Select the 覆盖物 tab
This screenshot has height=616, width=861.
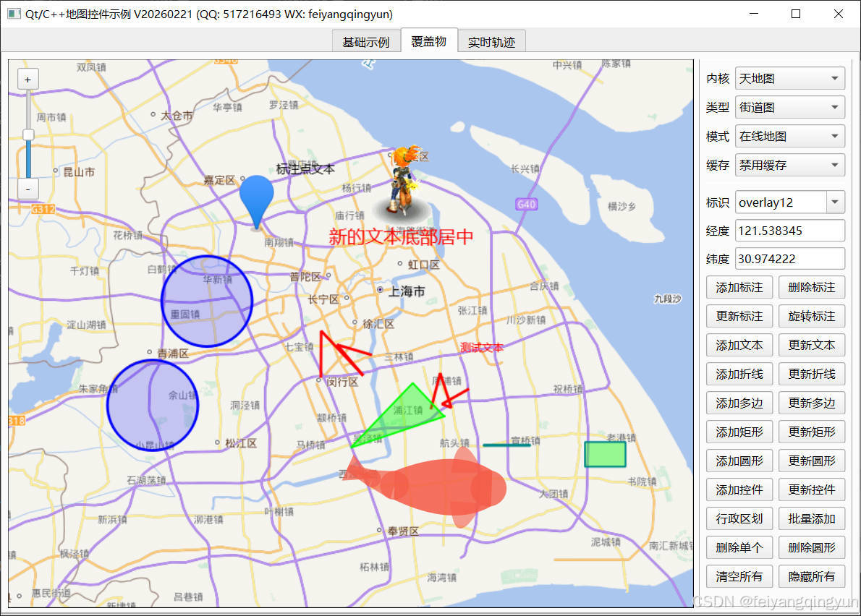point(429,41)
